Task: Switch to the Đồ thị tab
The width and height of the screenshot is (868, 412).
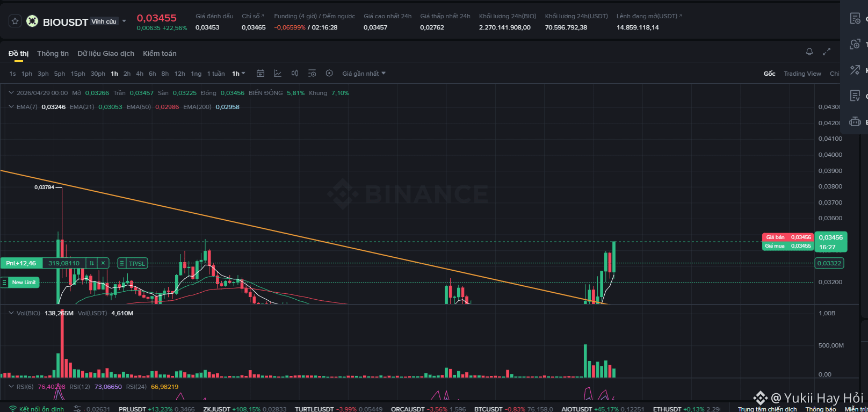Action: coord(18,54)
